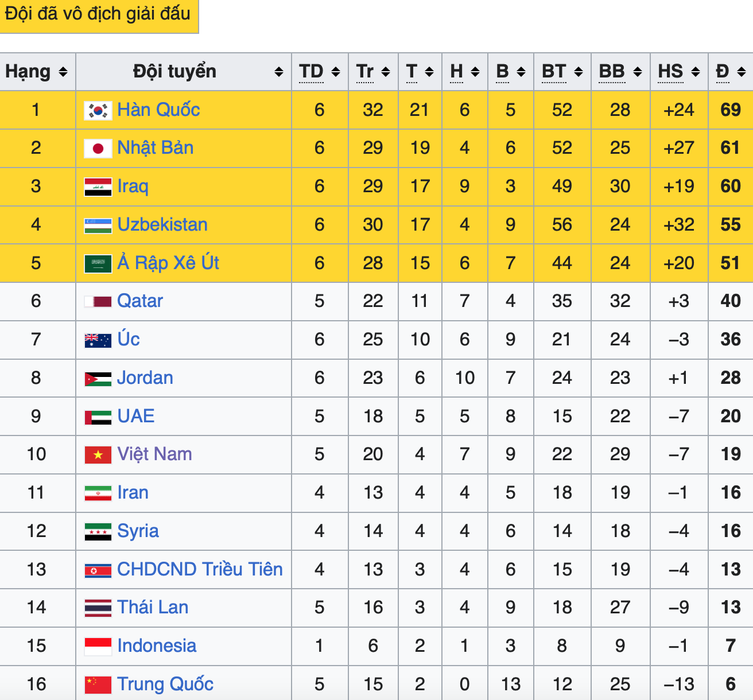Click the South Korea flag icon

98,110
